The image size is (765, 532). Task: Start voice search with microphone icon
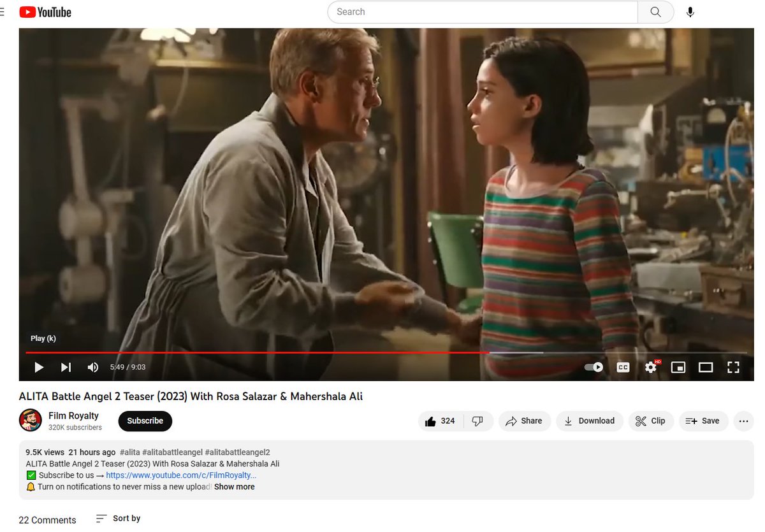pos(690,12)
